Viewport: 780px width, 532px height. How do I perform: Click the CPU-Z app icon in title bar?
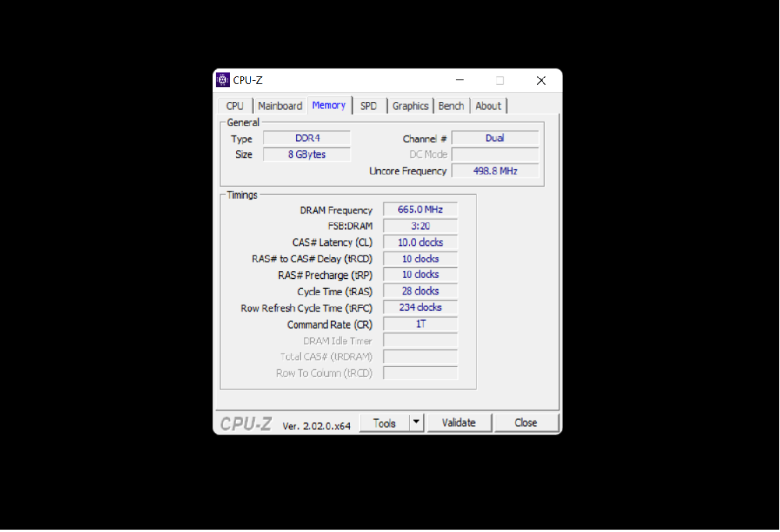[x=222, y=80]
